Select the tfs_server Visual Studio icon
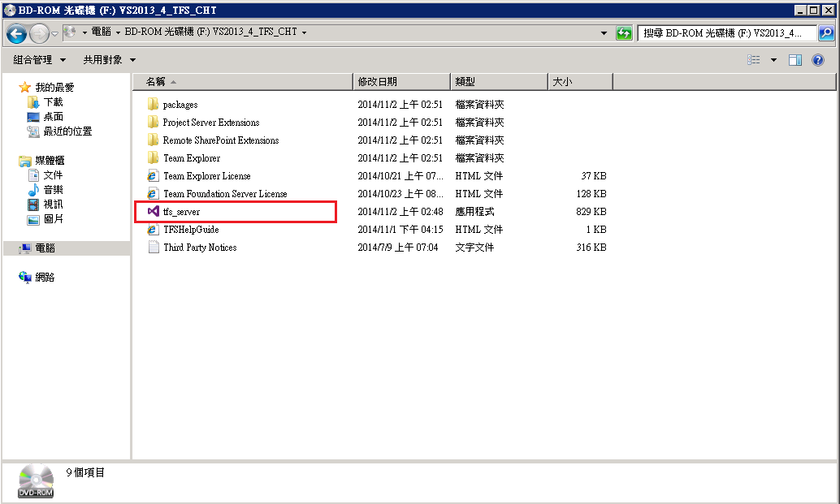The height and width of the screenshot is (504, 840). 154,211
